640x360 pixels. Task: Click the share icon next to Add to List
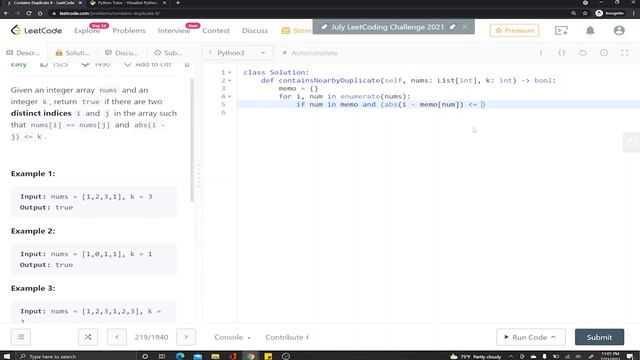(187, 64)
